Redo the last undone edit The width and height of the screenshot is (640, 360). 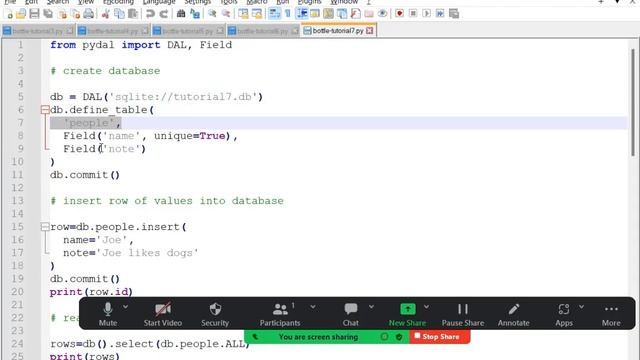[x=164, y=14]
